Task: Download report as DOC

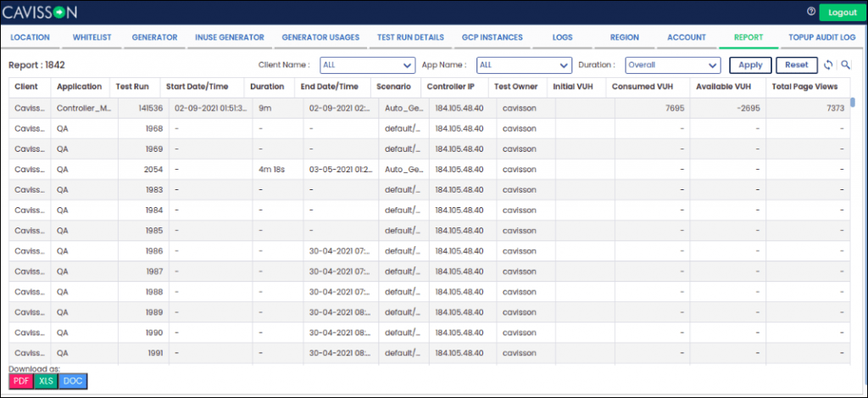Action: click(73, 381)
